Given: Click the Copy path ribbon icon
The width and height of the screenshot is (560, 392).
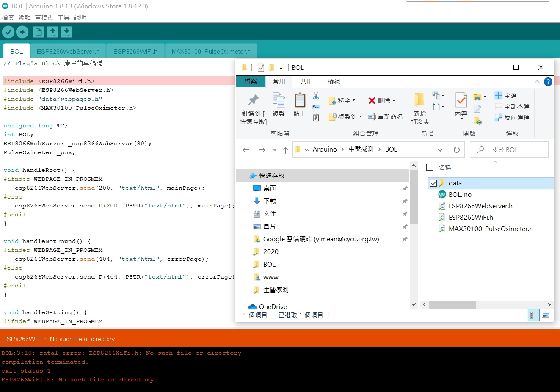Looking at the screenshot, I should [x=316, y=107].
